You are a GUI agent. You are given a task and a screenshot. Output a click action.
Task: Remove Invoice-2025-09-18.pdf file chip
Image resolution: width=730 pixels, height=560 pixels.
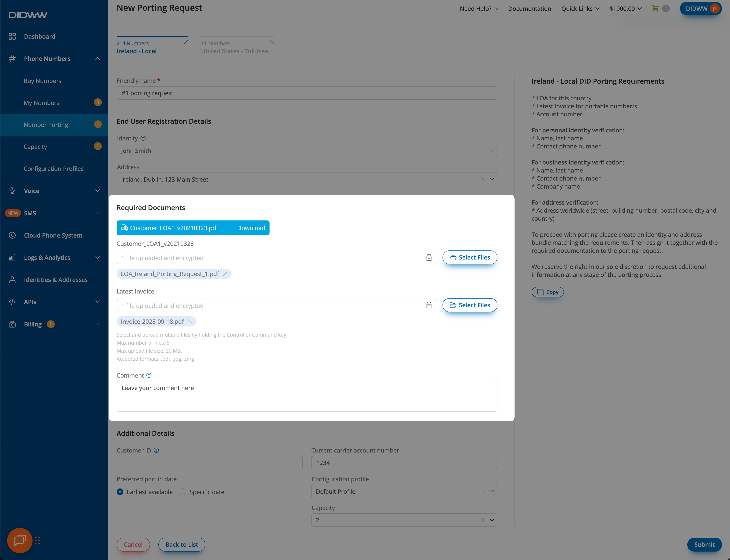tap(190, 321)
